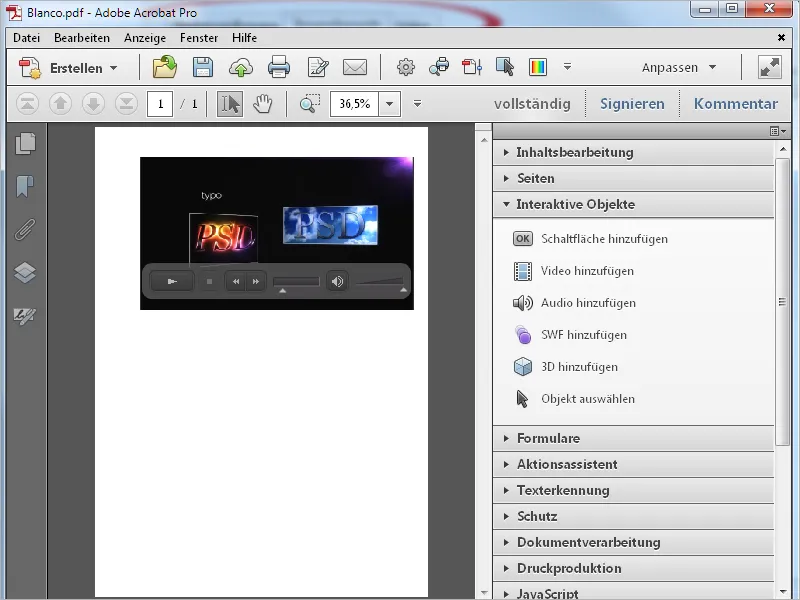Expand the Seiten section

tap(633, 179)
